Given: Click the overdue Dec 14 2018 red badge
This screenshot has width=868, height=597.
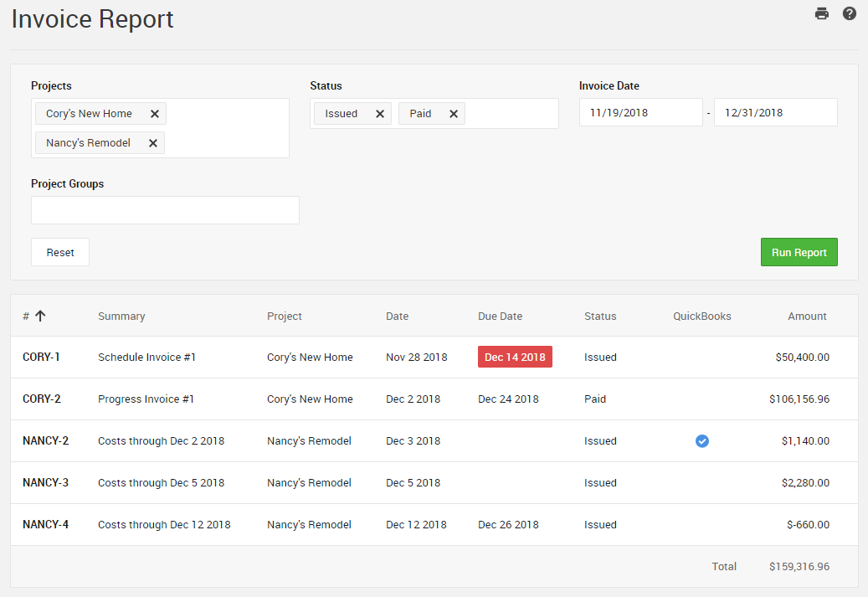Looking at the screenshot, I should [515, 358].
